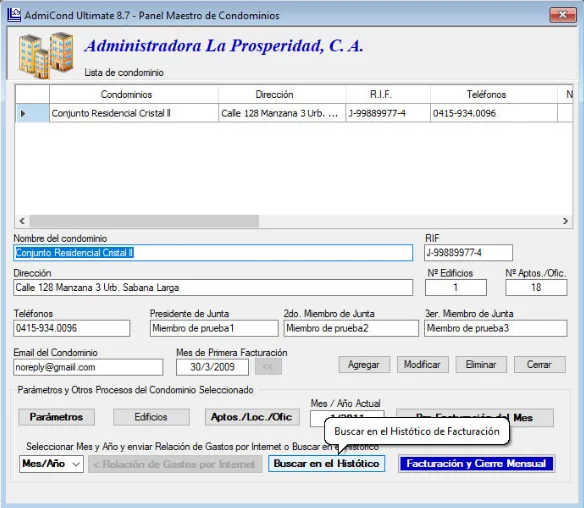Click the Email del Condominio field

coord(88,368)
